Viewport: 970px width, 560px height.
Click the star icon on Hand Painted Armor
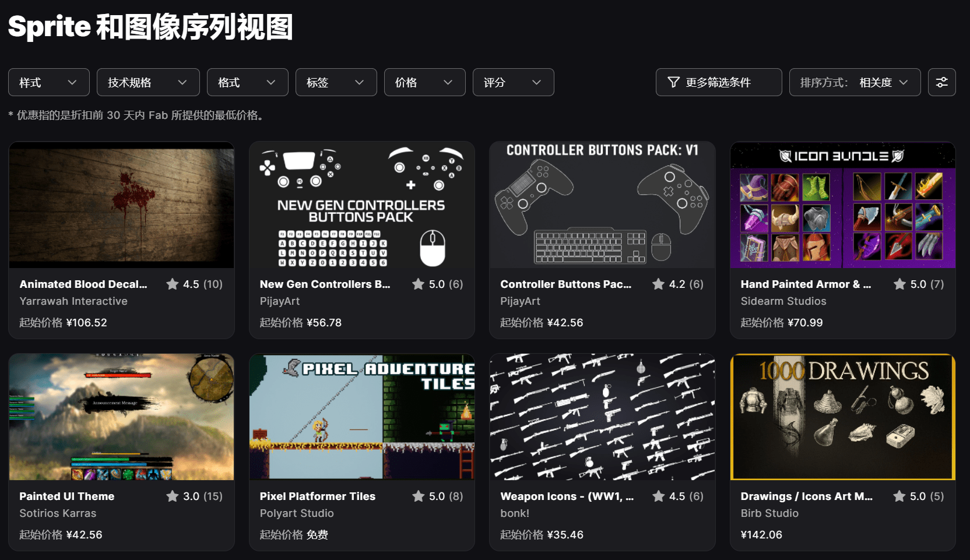(x=900, y=284)
